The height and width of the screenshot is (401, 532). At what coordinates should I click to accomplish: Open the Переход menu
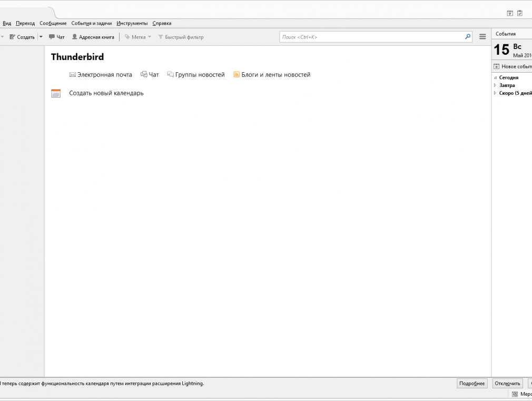[x=25, y=23]
